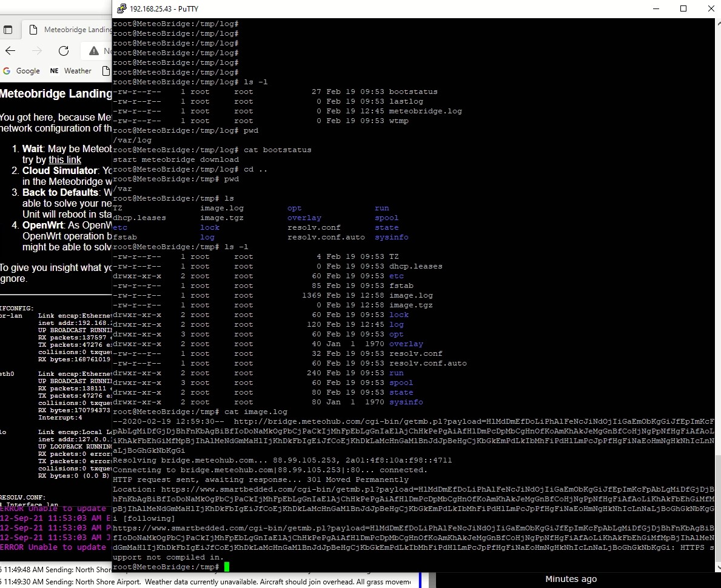Click the Not secure warning icon
Viewport: 721px width, 588px height.
click(94, 51)
